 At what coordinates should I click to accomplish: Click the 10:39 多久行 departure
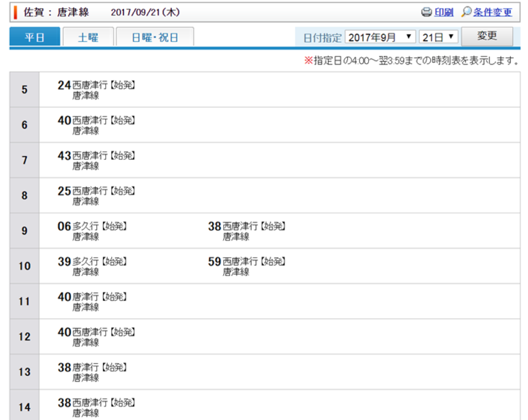pos(92,266)
